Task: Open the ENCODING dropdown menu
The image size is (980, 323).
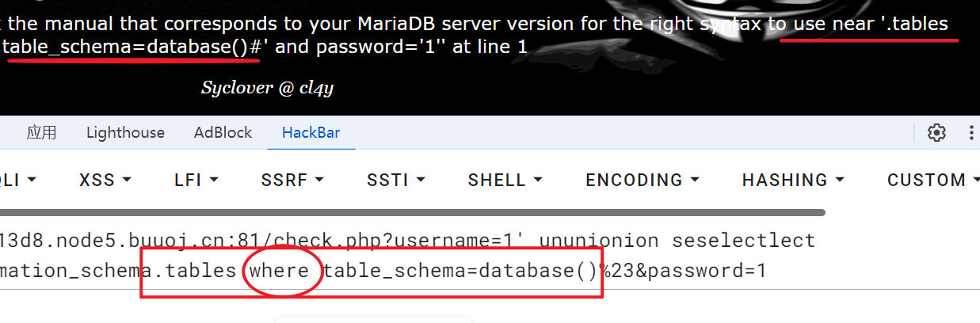Action: point(642,180)
